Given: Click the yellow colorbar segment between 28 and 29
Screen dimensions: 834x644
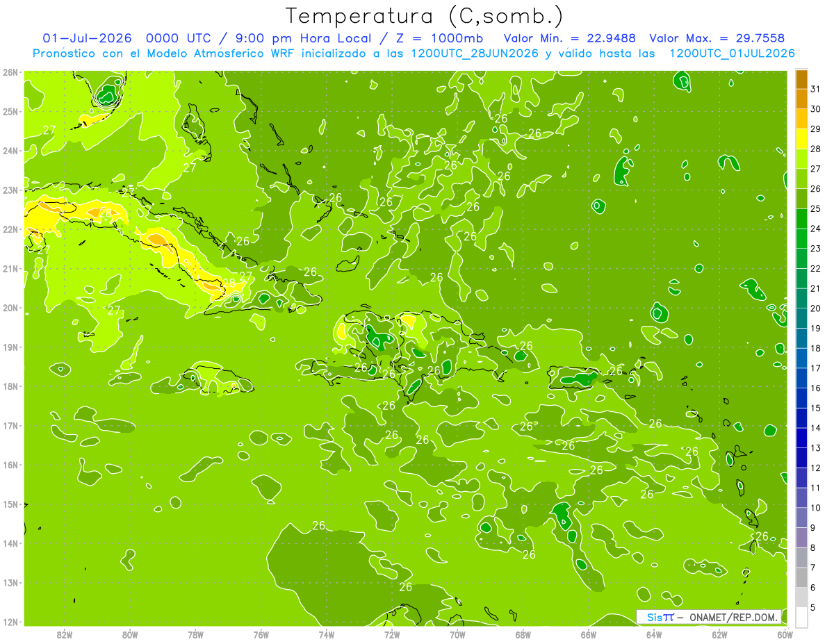Looking at the screenshot, I should click(x=801, y=139).
